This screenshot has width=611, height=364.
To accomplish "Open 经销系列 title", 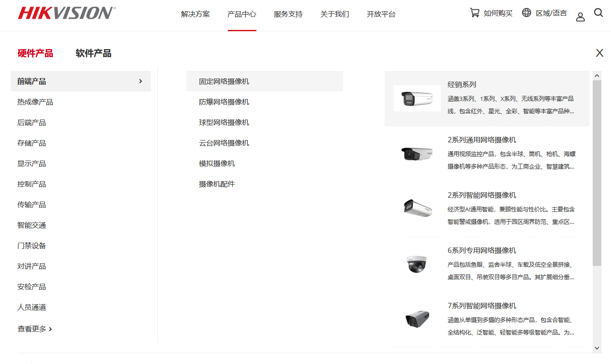I will (462, 84).
